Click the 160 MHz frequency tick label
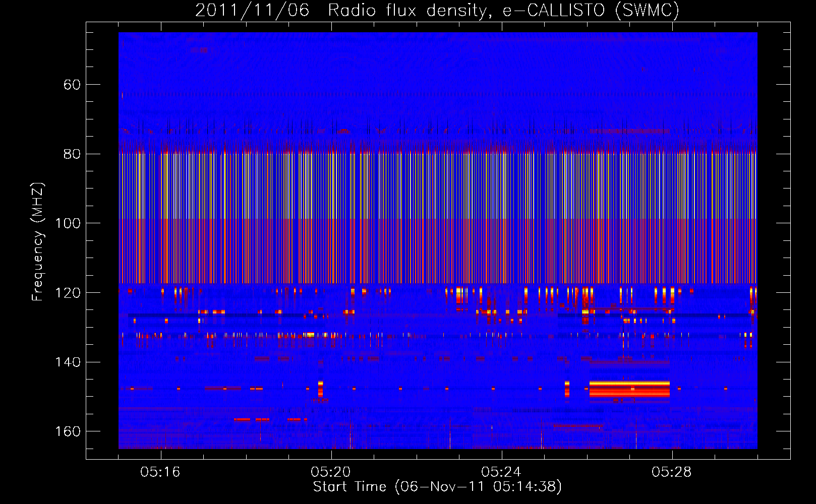Screen dimensions: 816x504 (68, 431)
